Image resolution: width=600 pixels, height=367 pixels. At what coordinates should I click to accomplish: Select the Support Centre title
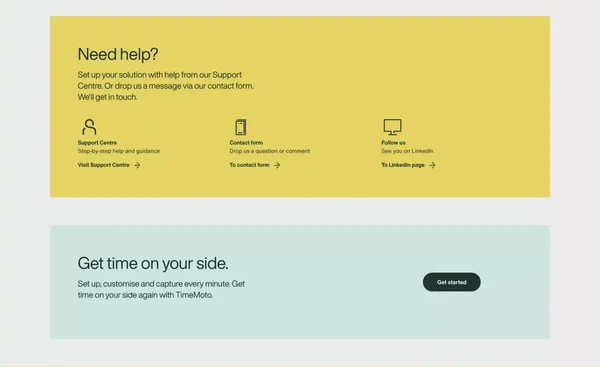click(97, 143)
